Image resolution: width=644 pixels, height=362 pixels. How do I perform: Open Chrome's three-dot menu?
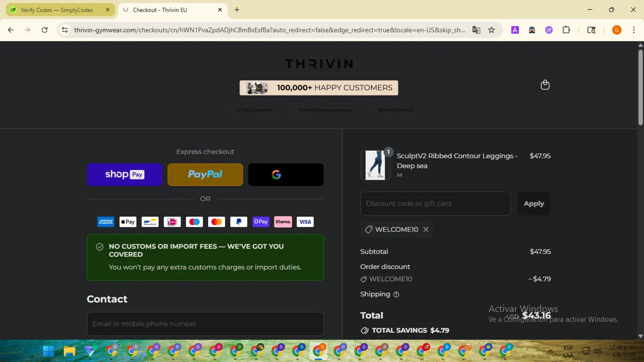coord(634,30)
